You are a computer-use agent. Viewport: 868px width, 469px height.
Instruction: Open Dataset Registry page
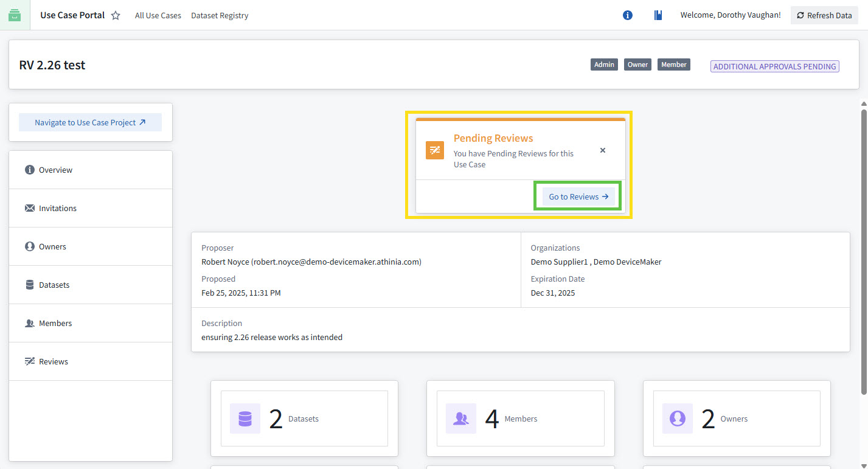click(220, 15)
